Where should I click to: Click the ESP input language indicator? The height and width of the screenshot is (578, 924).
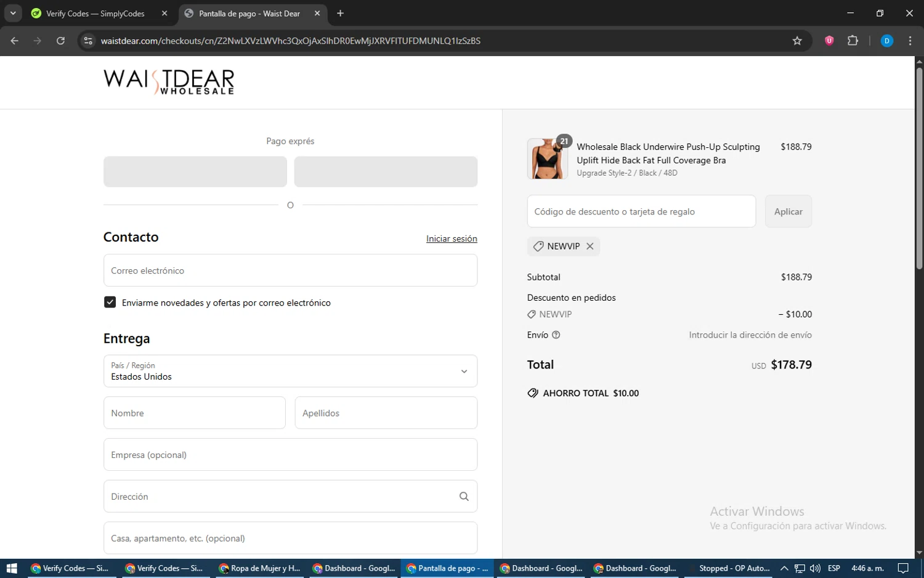(834, 568)
